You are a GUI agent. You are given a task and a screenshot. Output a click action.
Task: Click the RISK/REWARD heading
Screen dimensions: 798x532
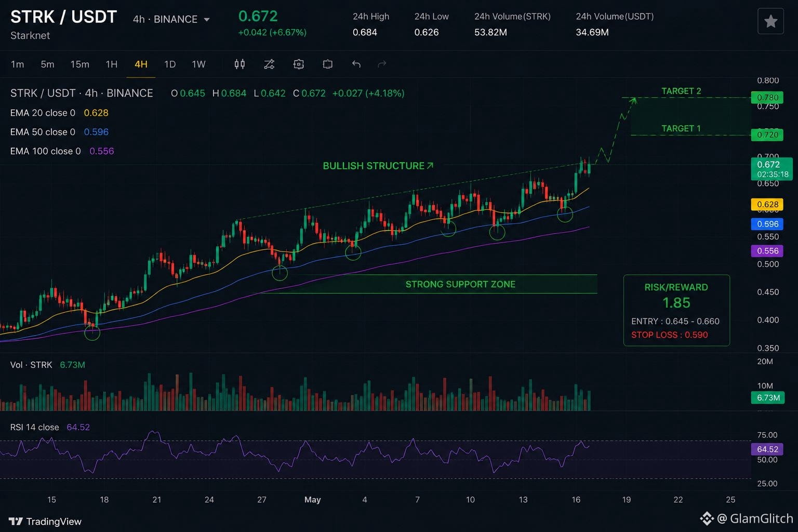(676, 287)
